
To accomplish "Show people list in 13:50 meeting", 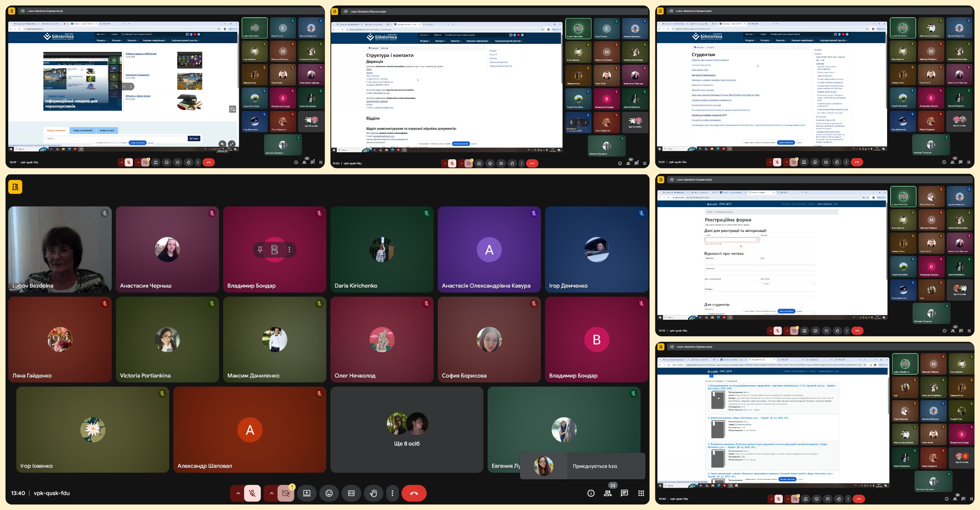I will (x=628, y=163).
